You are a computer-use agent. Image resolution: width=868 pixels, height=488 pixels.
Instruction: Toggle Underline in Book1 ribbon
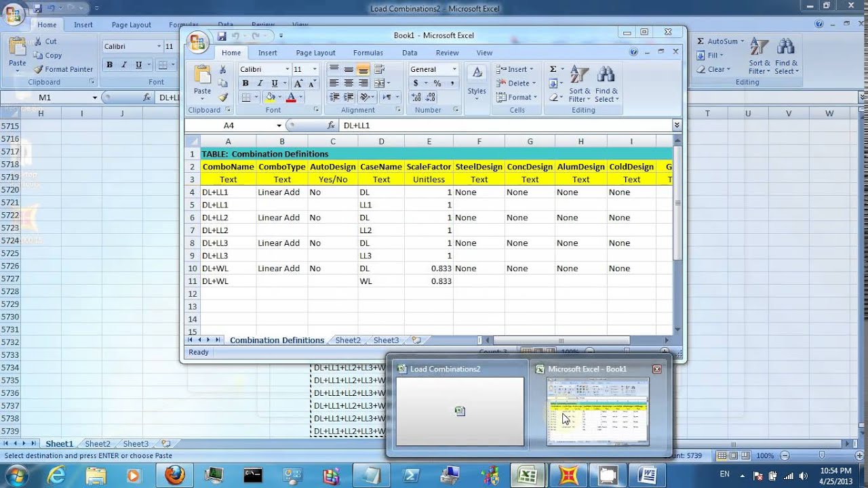click(x=274, y=83)
